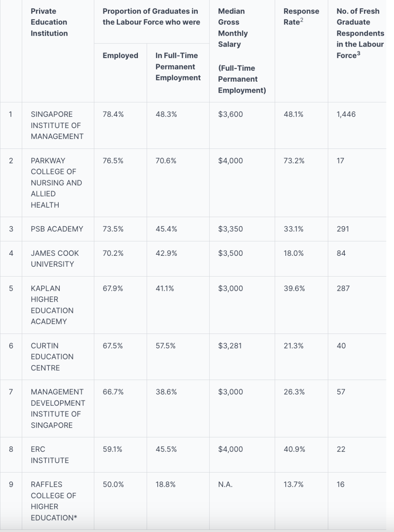
Task: Click the 73.2% response rate value
Action: pyautogui.click(x=294, y=161)
